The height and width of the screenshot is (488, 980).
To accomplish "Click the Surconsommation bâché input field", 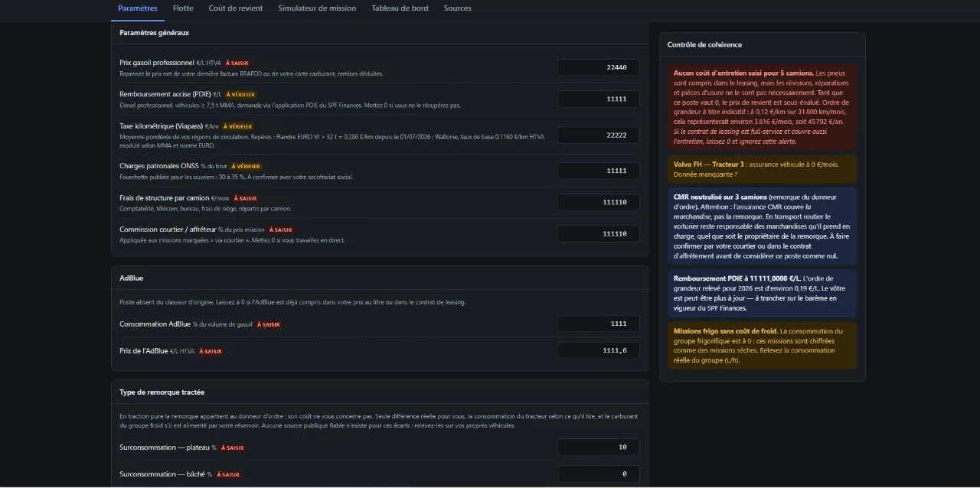I will click(x=599, y=473).
